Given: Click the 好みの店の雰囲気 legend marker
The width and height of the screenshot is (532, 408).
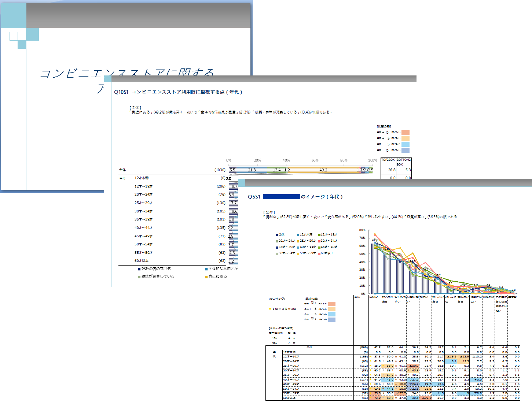Looking at the screenshot, I should [139, 269].
